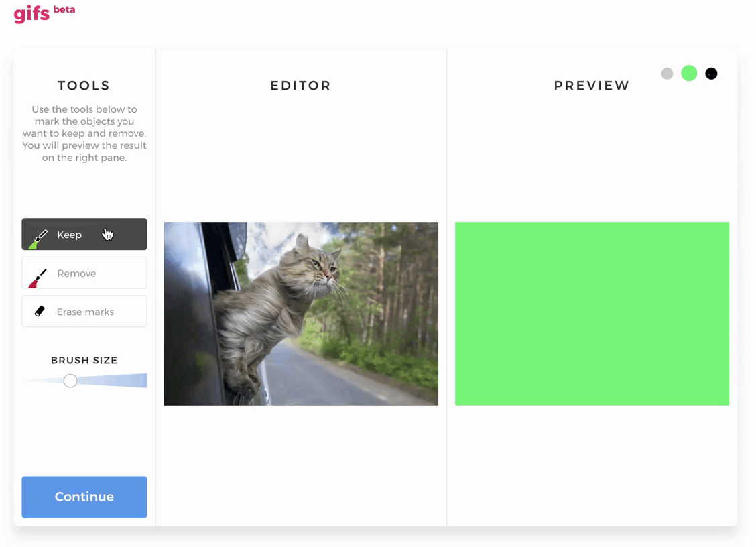Click the Continue button
This screenshot has width=756, height=547.
[84, 497]
